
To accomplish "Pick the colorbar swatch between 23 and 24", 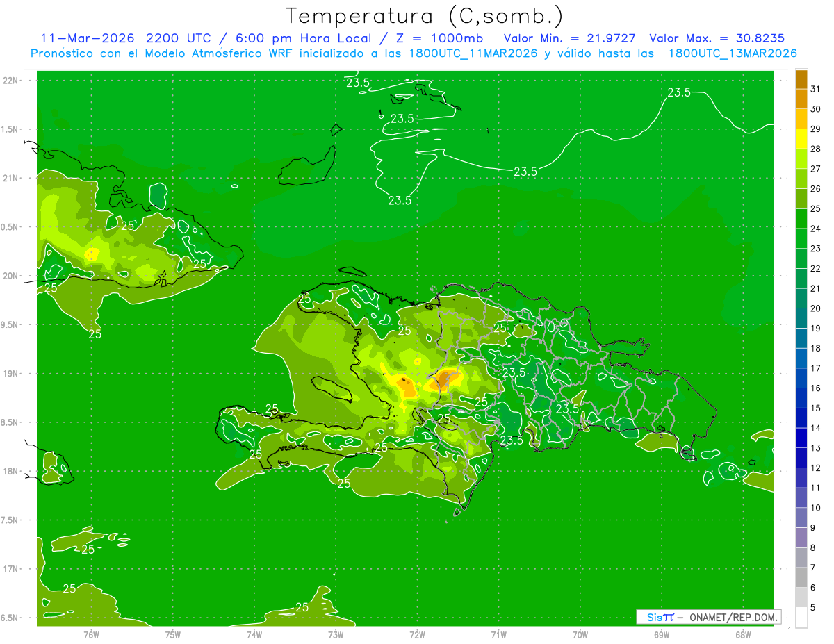I will pyautogui.click(x=801, y=238).
